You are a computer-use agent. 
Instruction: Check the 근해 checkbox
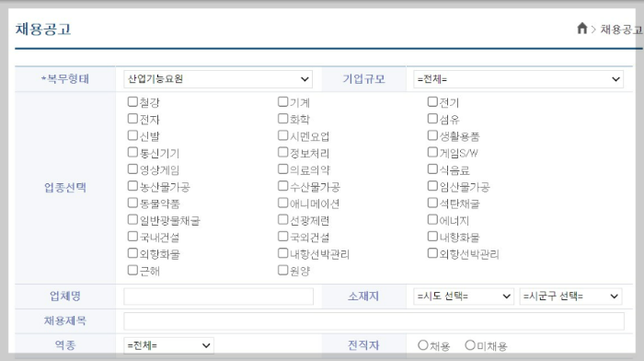coord(132,270)
